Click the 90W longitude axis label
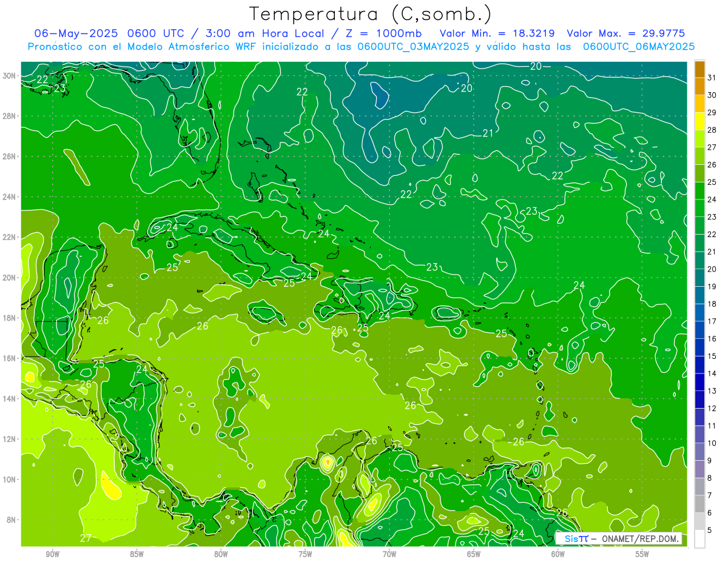Screen dimensions: 728x562 point(53,554)
